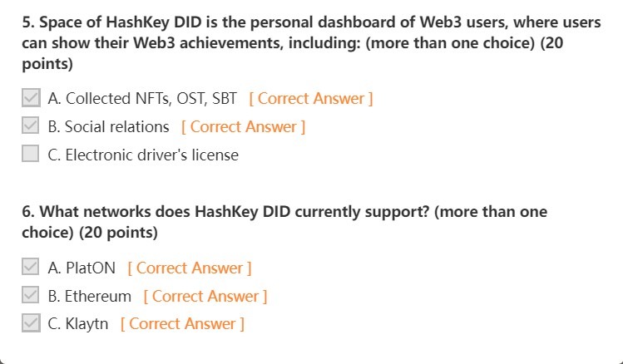Click question 6 heading about supported networks

click(283, 212)
